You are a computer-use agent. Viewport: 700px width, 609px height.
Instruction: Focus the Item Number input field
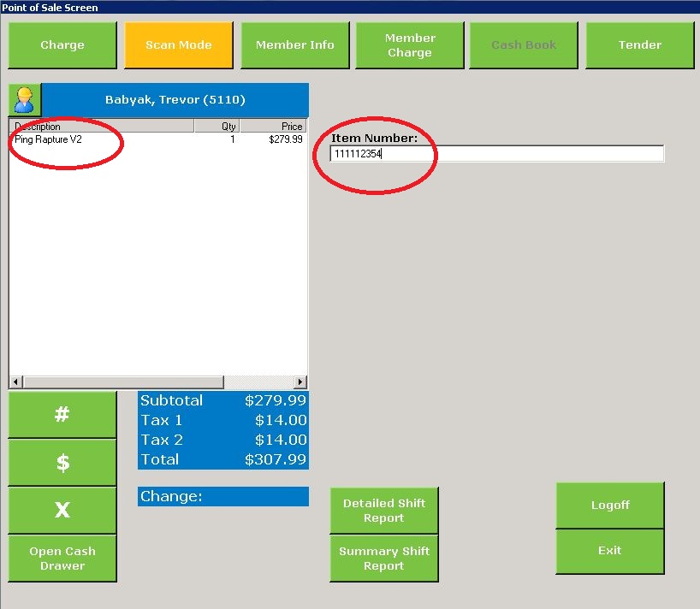click(497, 154)
